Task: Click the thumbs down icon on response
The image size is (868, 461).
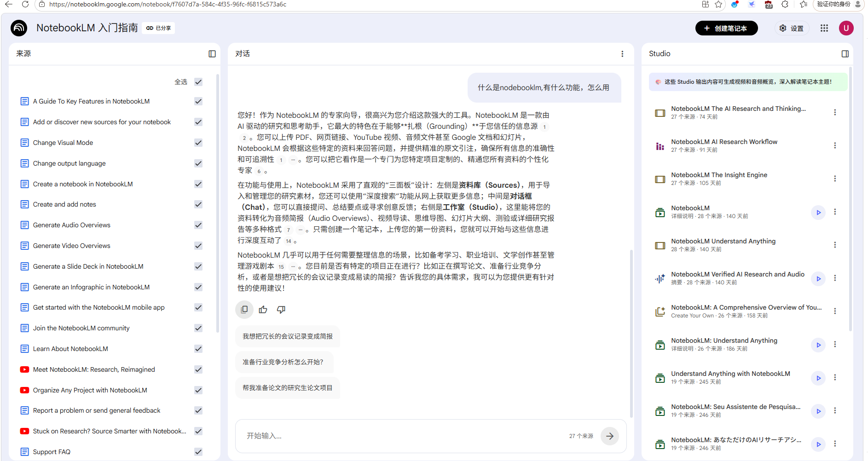Action: pos(281,310)
